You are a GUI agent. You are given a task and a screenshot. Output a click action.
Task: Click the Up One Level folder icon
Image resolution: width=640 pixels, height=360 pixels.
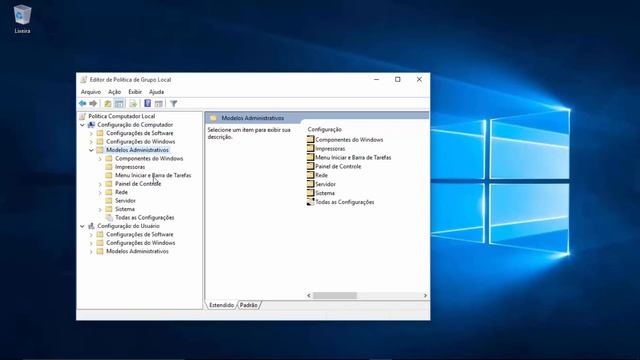pyautogui.click(x=108, y=104)
